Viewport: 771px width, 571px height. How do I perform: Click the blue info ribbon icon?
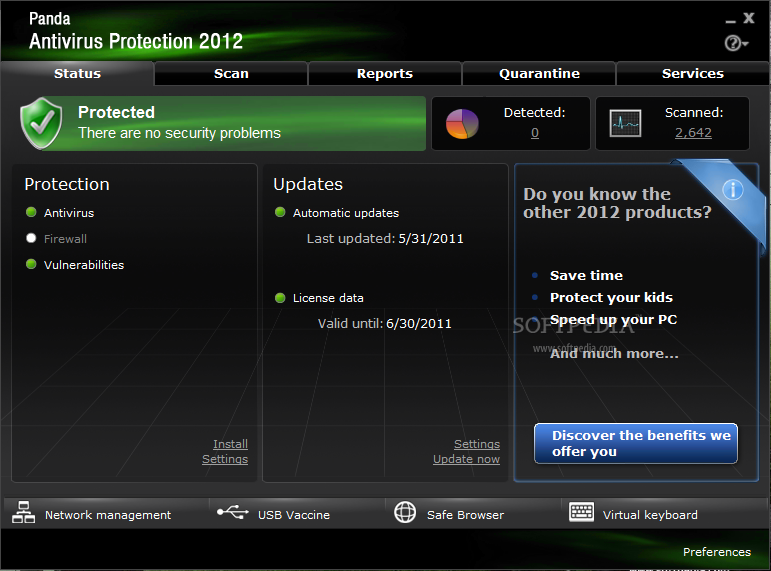[733, 189]
